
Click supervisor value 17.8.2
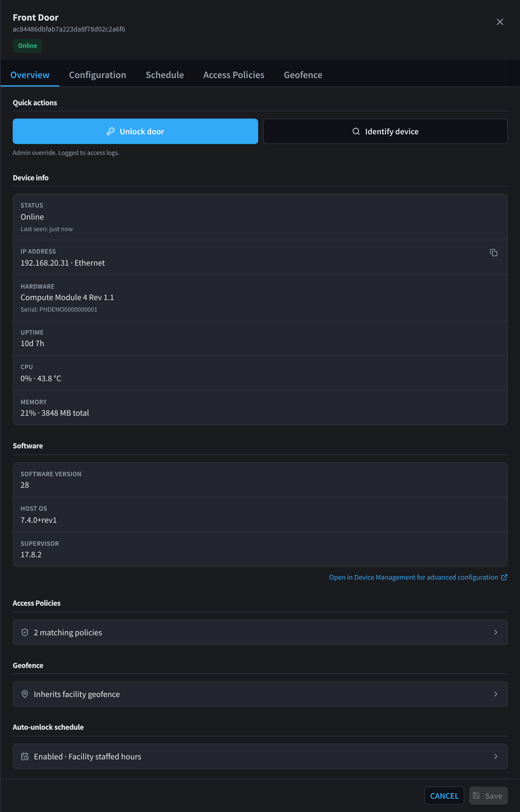[31, 555]
